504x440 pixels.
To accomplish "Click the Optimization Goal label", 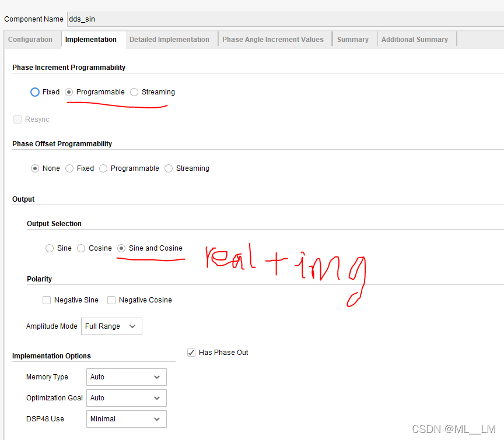I will (x=54, y=398).
